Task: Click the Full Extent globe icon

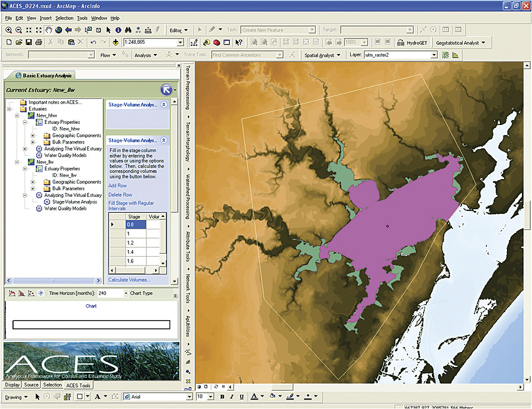Action: pos(58,30)
